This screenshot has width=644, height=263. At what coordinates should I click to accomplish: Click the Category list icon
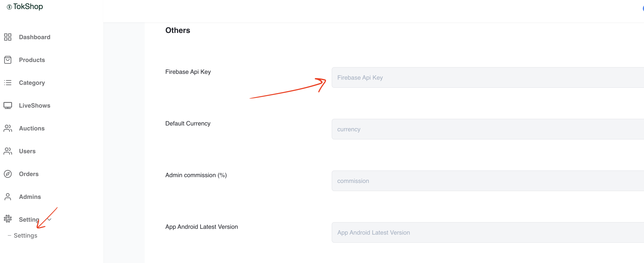tap(8, 82)
